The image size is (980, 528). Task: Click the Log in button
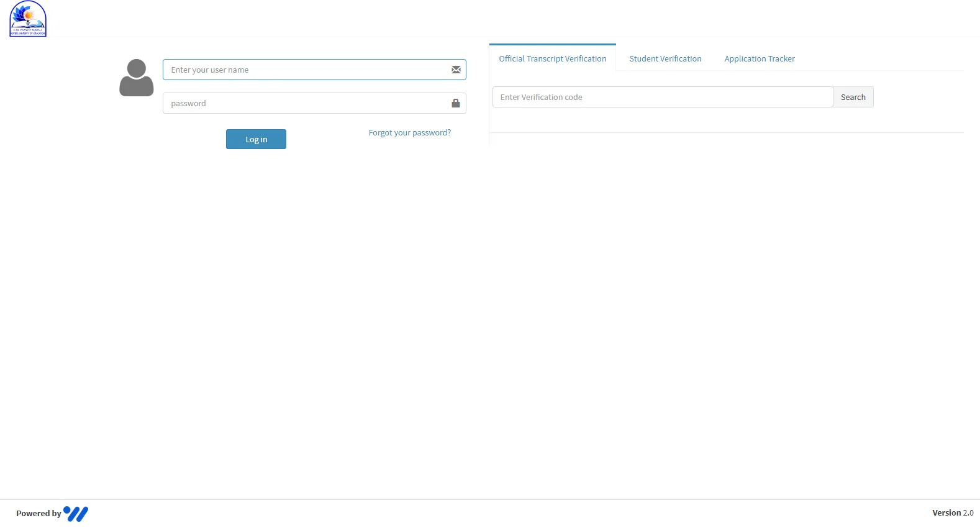point(256,139)
